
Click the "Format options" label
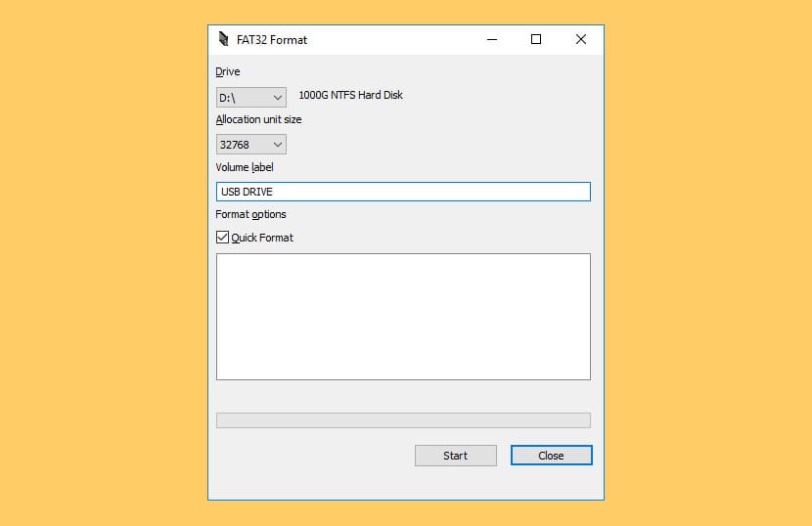(250, 214)
